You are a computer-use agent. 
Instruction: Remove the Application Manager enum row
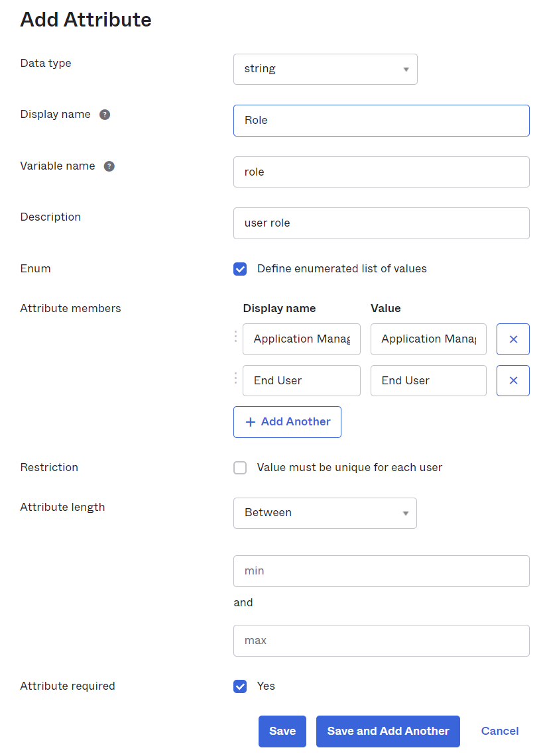512,339
